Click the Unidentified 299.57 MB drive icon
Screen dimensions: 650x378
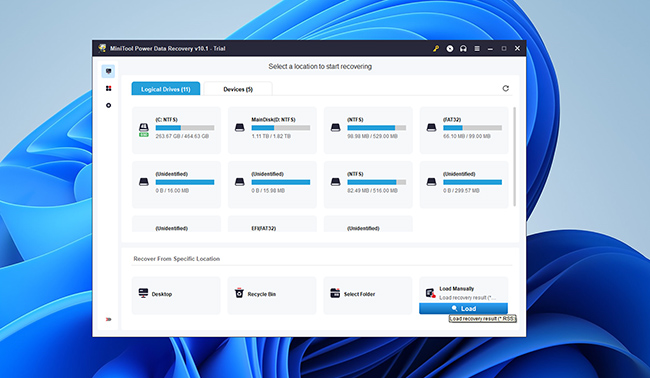[x=431, y=182]
